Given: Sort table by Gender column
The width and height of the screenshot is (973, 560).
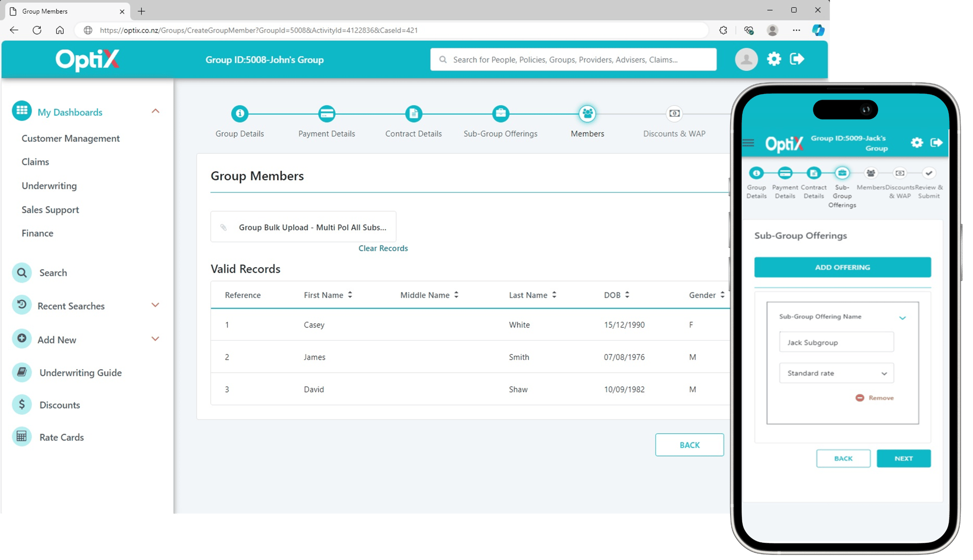Looking at the screenshot, I should [x=722, y=295].
